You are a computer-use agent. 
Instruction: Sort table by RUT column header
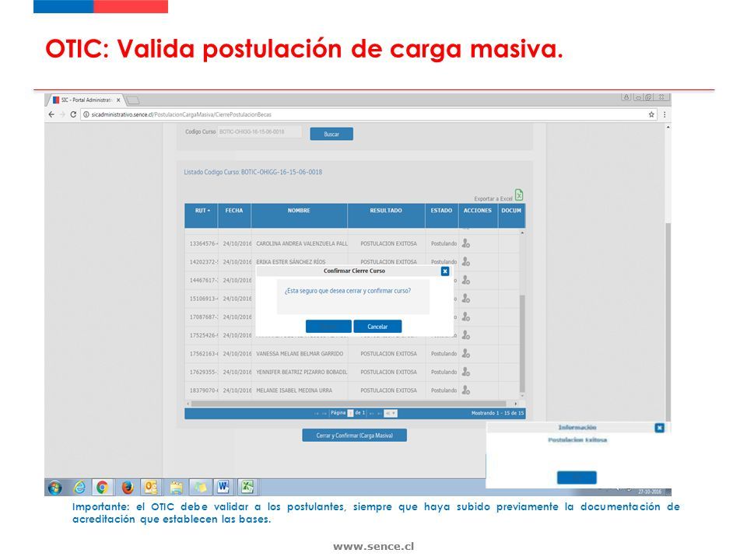click(x=202, y=215)
